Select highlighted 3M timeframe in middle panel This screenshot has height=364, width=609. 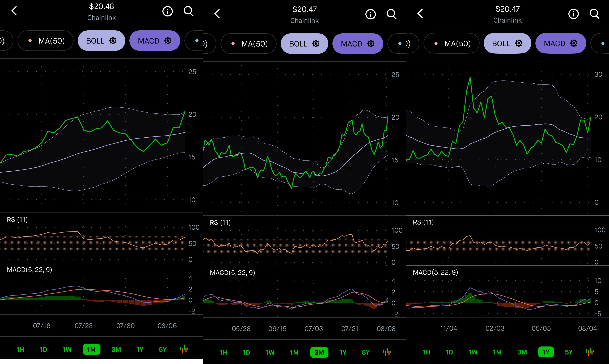click(x=319, y=352)
